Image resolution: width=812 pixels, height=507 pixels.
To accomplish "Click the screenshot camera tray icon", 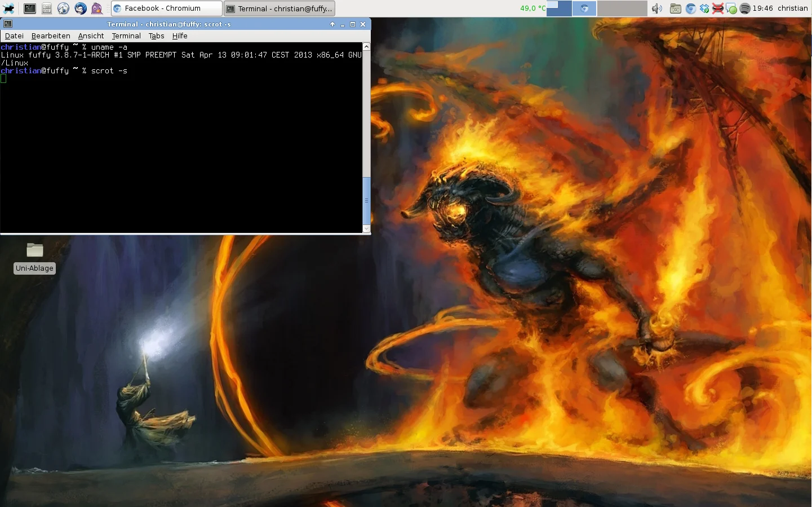I will (x=676, y=8).
